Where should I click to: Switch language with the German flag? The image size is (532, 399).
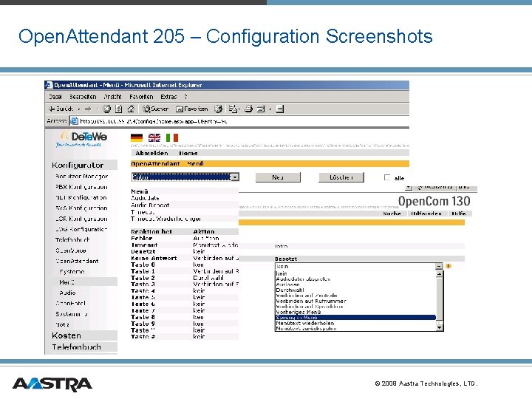click(137, 137)
